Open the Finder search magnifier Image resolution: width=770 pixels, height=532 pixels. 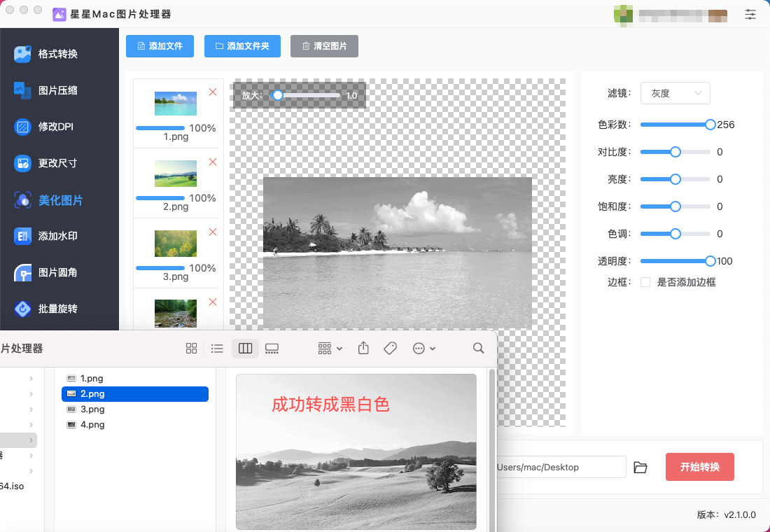click(x=478, y=348)
